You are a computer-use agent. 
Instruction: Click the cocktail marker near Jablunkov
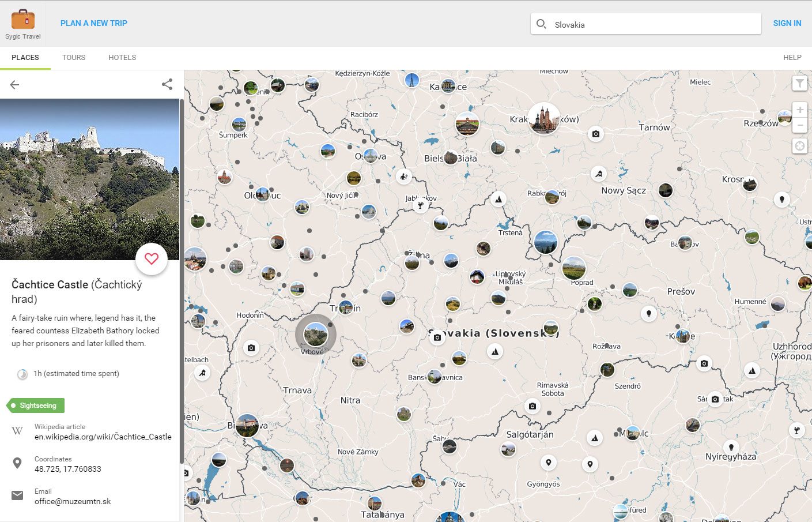click(421, 205)
